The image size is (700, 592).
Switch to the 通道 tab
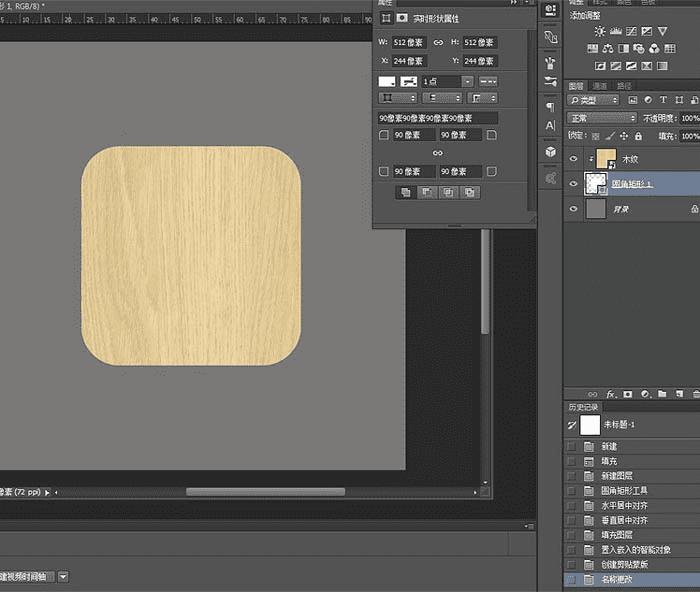pos(600,86)
